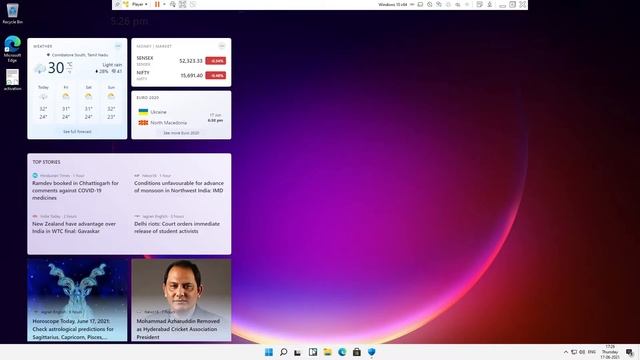
Task: Click Ukraine team in Euro 2020 widget
Action: point(153,112)
